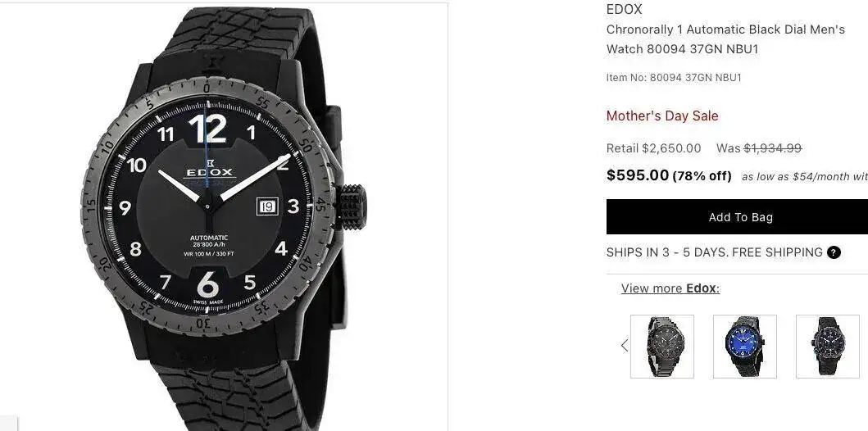Open the free shipping help question-mark icon
The height and width of the screenshot is (431, 868).
click(x=834, y=253)
